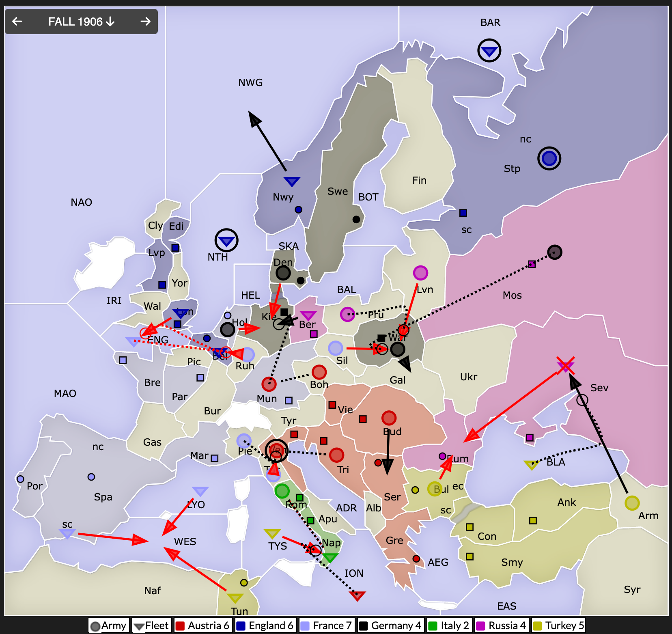This screenshot has height=634, width=672.
Task: Click the Turkish army in Armenia
Action: pos(632,503)
